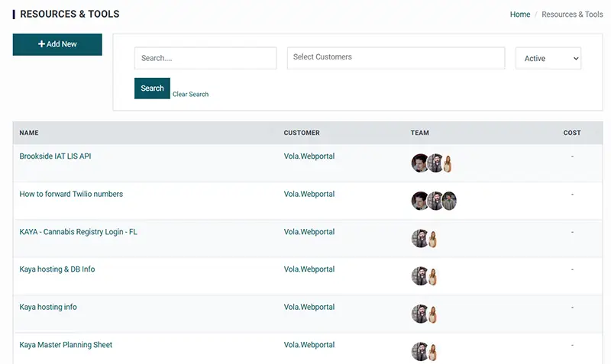Click the cost dash in Brookside IAT row
This screenshot has width=611, height=364.
click(572, 156)
